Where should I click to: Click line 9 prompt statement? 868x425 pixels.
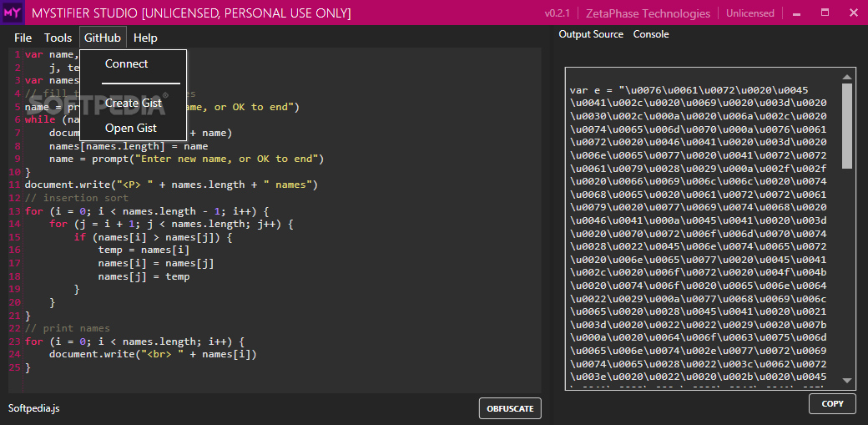pyautogui.click(x=187, y=159)
